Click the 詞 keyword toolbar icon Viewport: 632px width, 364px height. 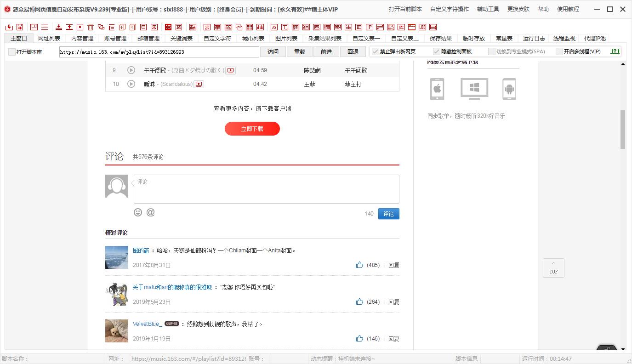tap(296, 27)
